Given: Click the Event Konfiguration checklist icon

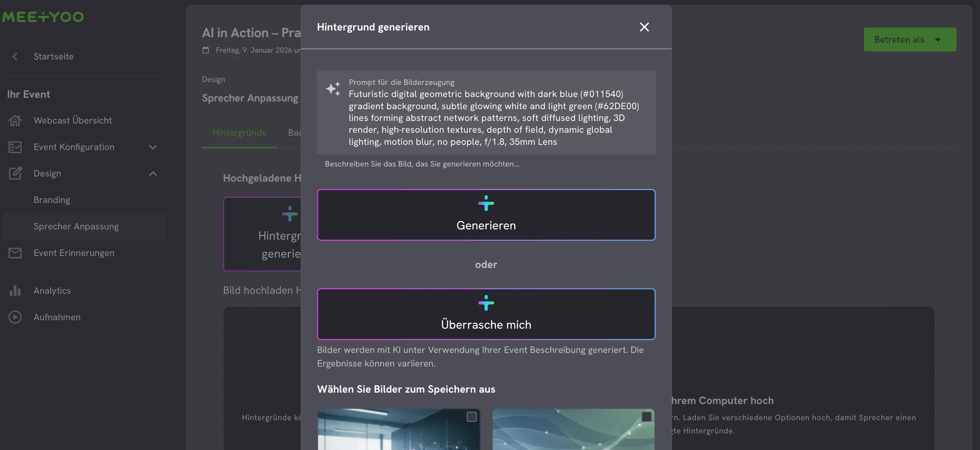Looking at the screenshot, I should [15, 147].
